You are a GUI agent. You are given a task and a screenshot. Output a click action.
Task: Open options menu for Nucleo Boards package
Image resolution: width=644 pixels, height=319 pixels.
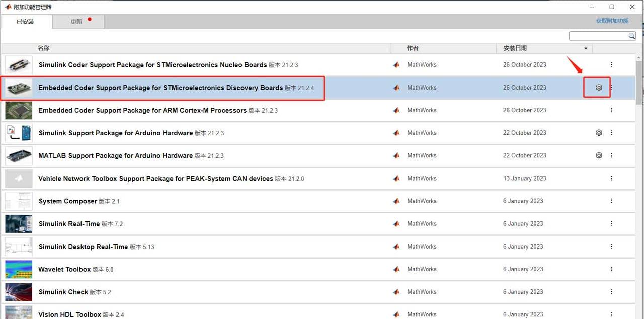coord(611,65)
